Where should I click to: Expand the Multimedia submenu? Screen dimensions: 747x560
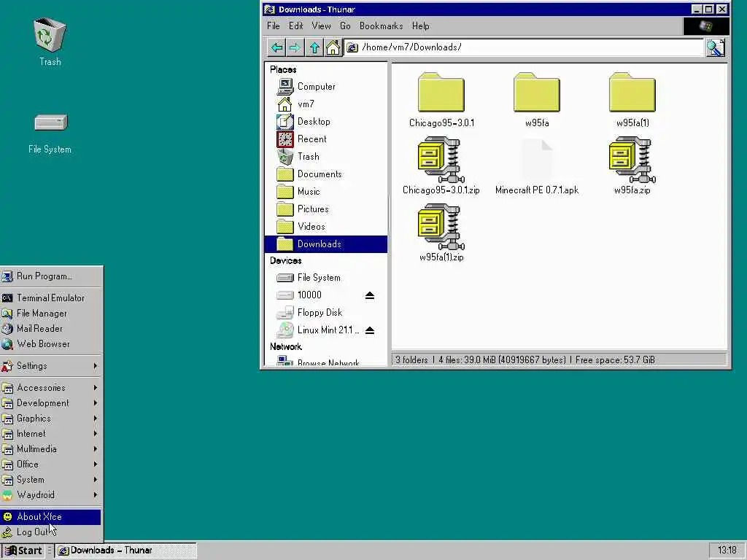point(51,448)
